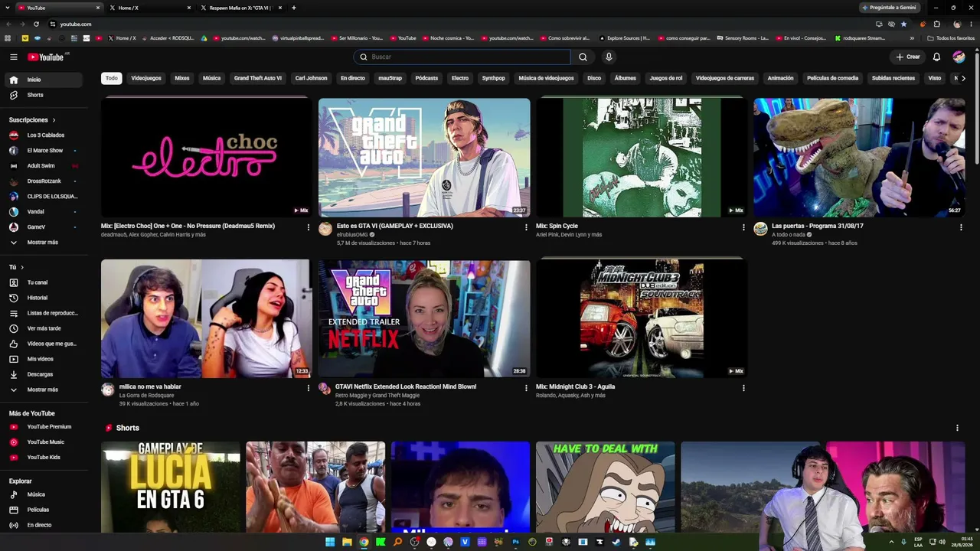This screenshot has width=980, height=551.
Task: Open options for the Las puertas video
Action: (x=961, y=227)
